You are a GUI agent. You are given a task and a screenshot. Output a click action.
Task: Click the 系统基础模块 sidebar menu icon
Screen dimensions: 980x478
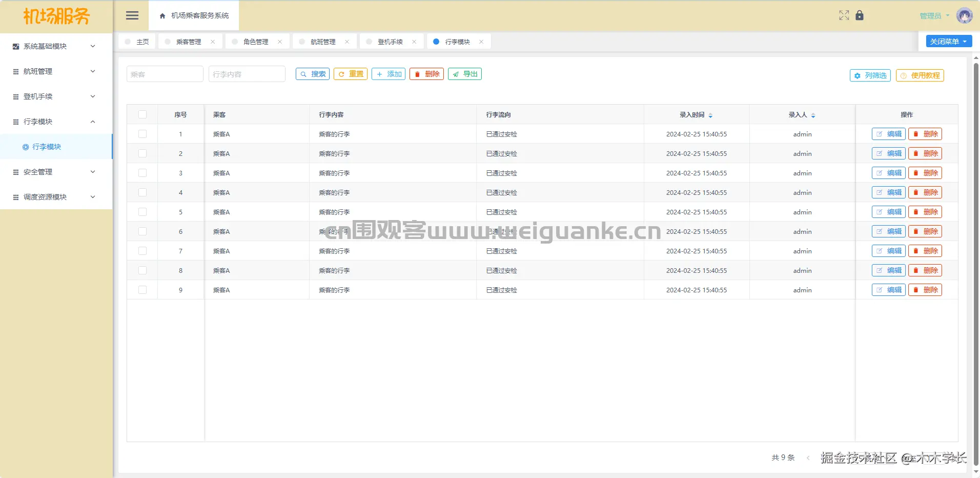[x=16, y=46]
